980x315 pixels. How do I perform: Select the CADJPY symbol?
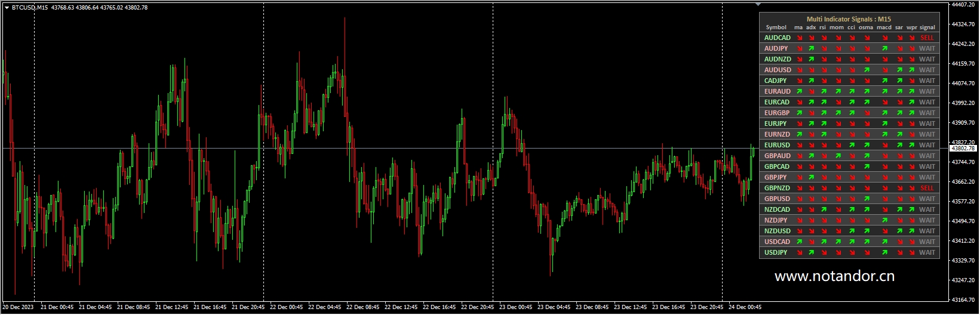pyautogui.click(x=775, y=81)
